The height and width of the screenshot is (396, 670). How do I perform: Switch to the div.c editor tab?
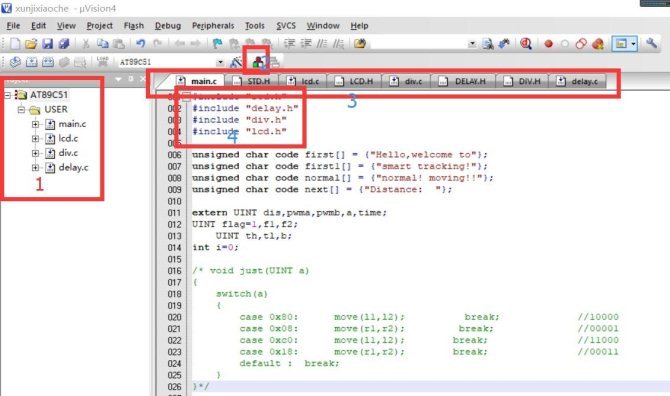coord(406,81)
